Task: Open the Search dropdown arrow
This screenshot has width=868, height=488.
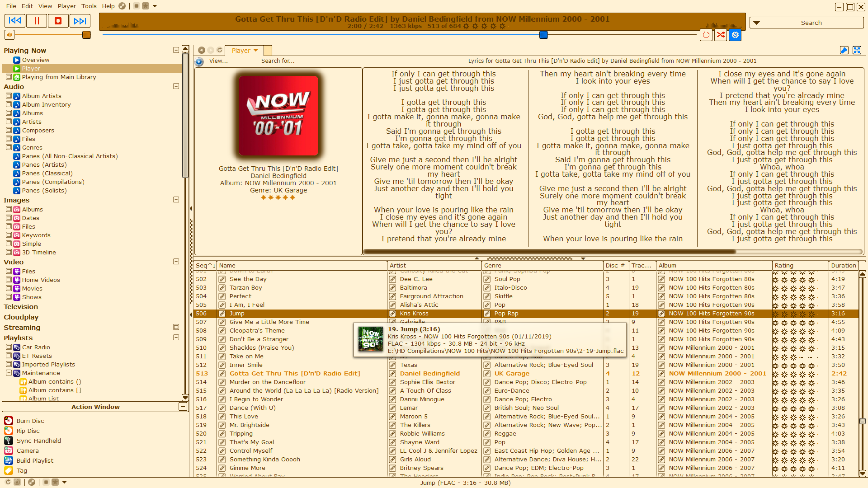Action: click(756, 23)
